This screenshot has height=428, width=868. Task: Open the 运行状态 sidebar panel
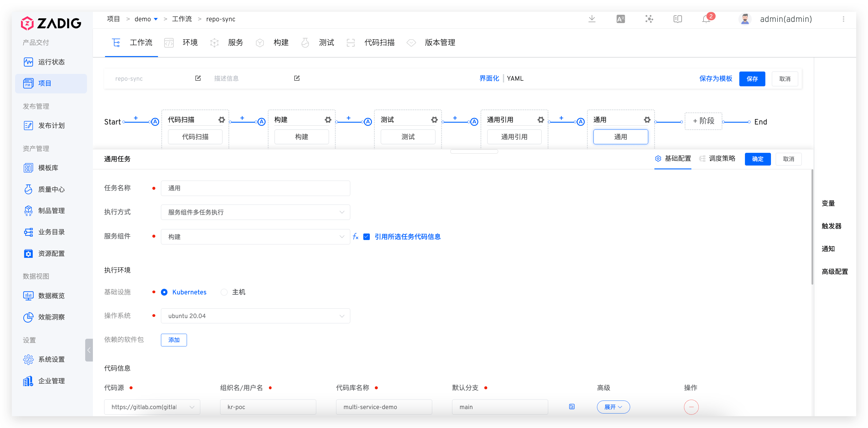(51, 62)
